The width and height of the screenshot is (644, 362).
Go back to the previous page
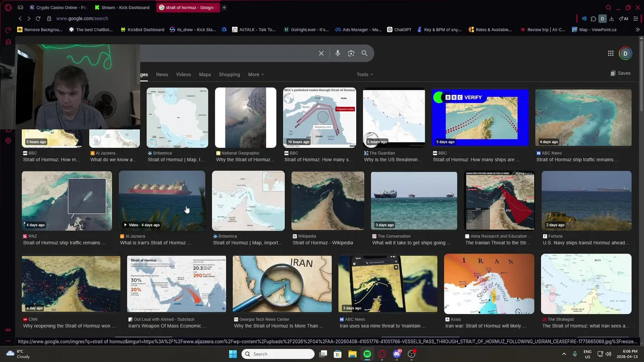(x=20, y=19)
